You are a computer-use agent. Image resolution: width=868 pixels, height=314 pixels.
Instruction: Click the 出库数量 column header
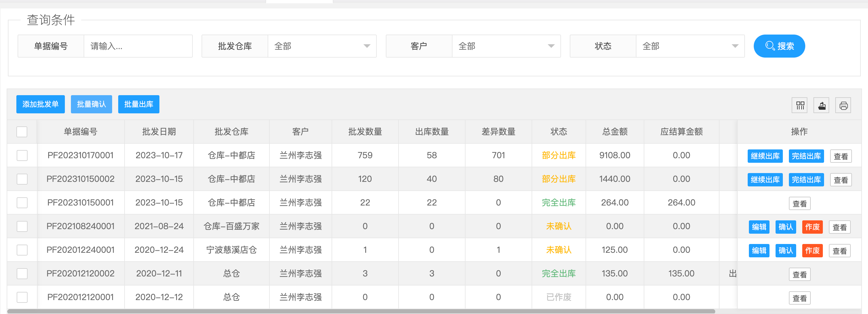tap(432, 132)
